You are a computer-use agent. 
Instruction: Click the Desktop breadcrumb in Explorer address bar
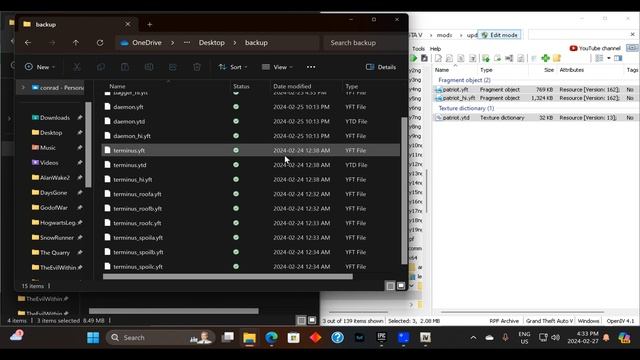coord(211,42)
